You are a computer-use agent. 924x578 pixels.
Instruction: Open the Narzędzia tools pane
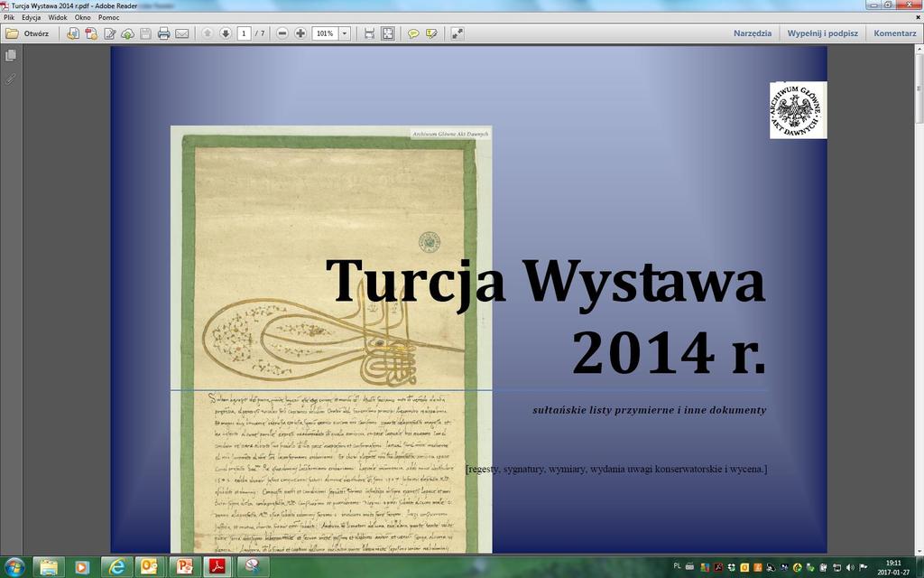tap(753, 33)
